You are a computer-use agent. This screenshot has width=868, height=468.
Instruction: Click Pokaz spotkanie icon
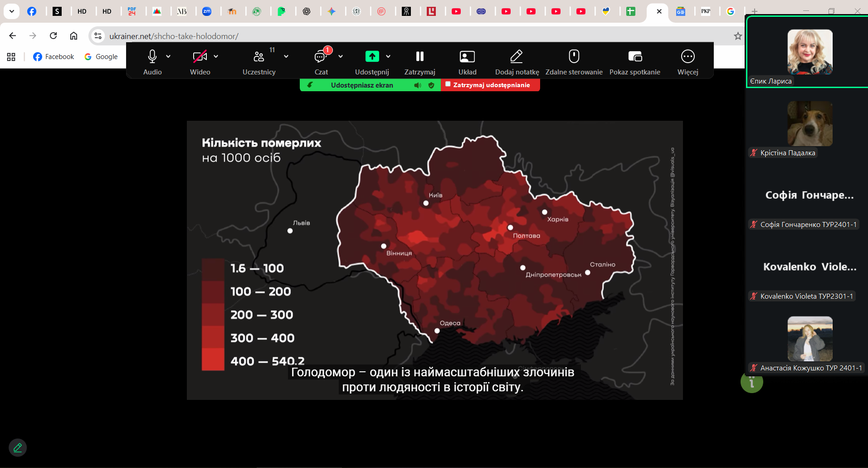(x=634, y=57)
